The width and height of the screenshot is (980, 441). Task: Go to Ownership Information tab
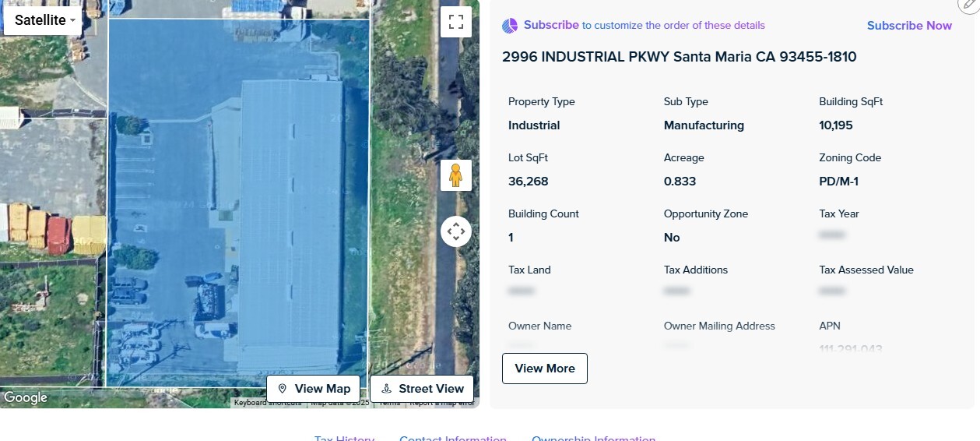pos(593,437)
